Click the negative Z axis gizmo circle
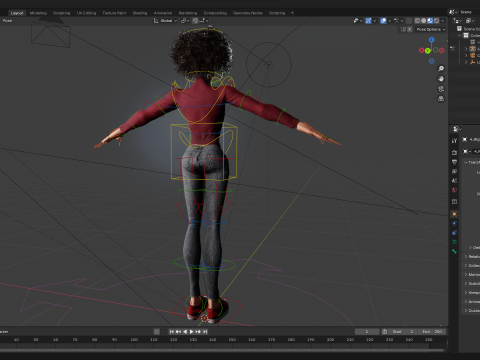 point(432,61)
